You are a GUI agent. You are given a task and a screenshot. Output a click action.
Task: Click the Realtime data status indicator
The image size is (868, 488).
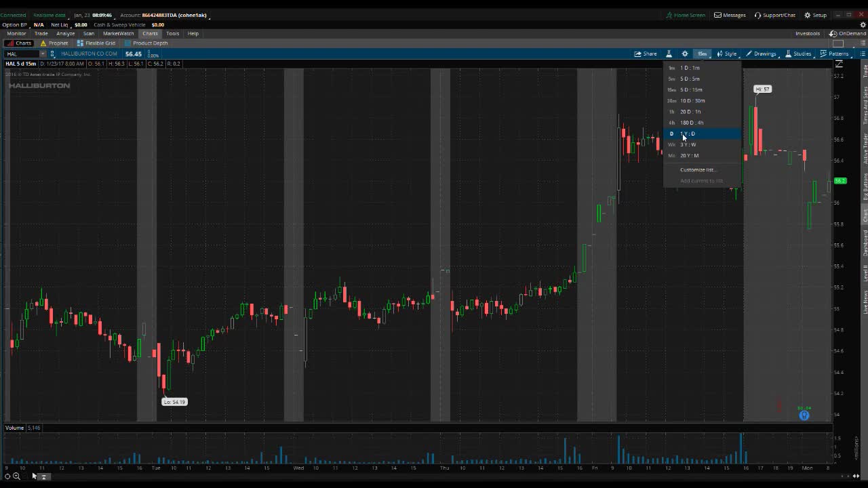pyautogui.click(x=50, y=15)
